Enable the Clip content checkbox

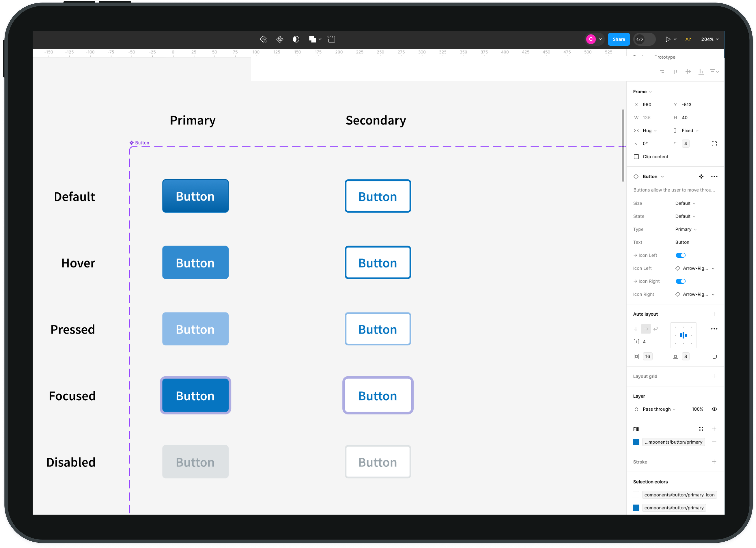point(636,157)
